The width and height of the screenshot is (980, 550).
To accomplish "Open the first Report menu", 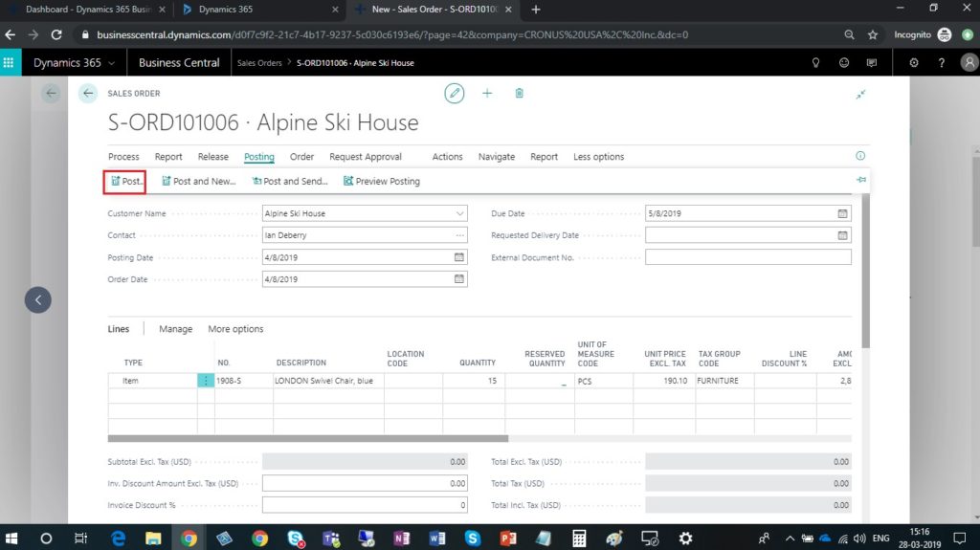I will point(168,157).
